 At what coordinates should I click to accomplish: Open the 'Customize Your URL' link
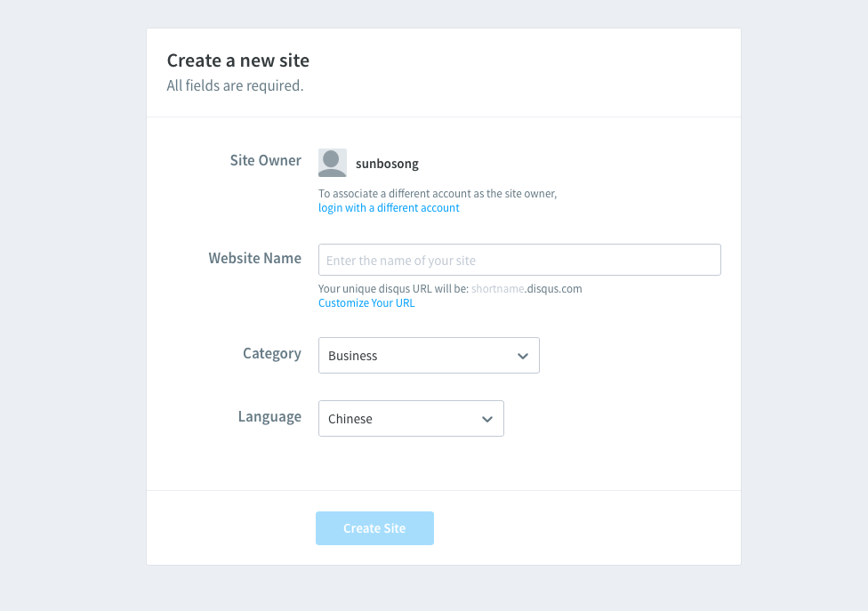tap(366, 303)
